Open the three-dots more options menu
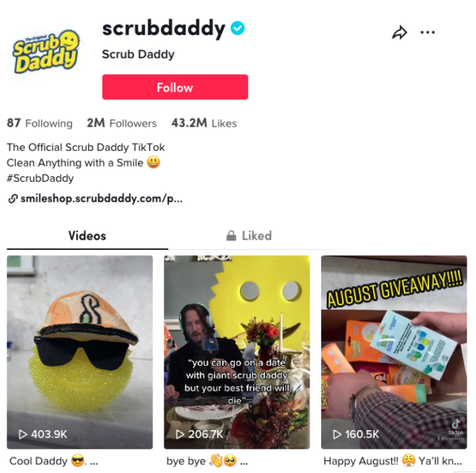The image size is (476, 473). tap(428, 33)
